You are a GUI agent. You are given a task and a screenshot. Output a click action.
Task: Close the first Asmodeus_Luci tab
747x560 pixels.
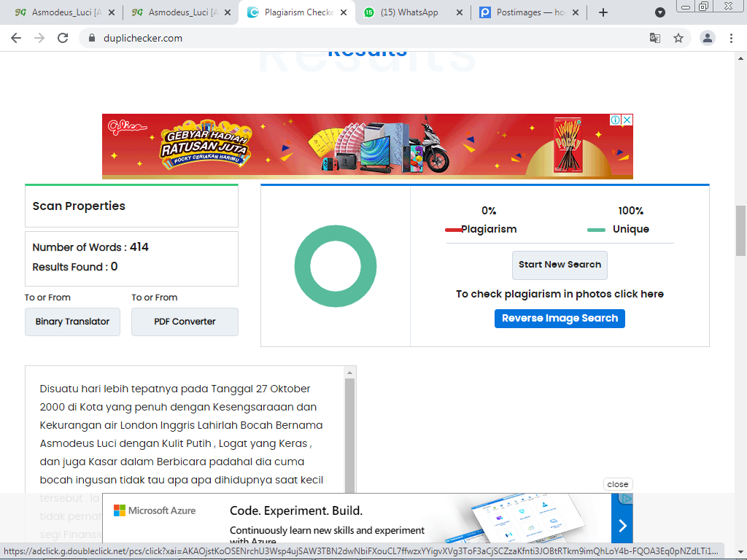click(112, 12)
